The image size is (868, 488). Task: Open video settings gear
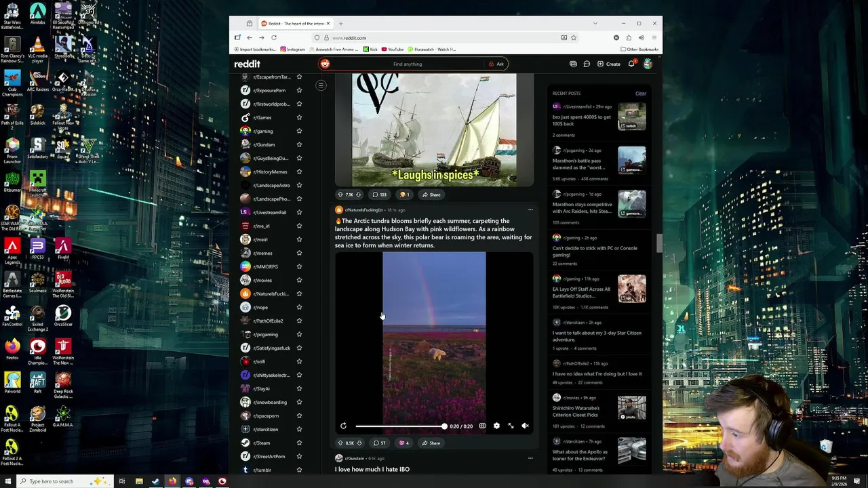click(496, 426)
